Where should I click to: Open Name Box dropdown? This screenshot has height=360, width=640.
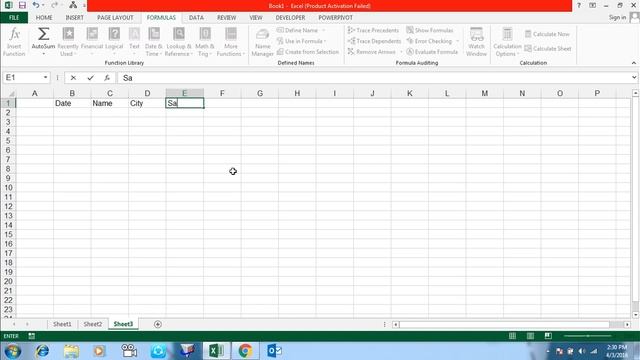click(45, 78)
